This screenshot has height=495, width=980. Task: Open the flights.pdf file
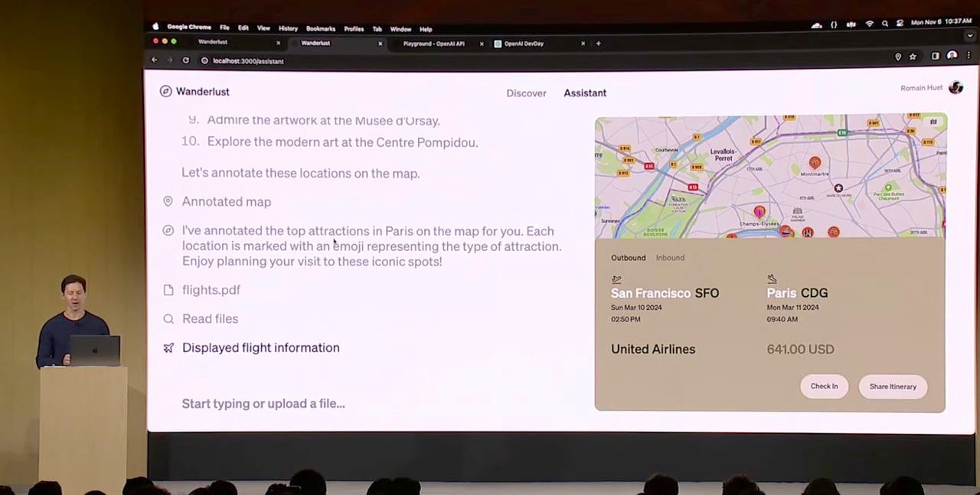pos(211,290)
